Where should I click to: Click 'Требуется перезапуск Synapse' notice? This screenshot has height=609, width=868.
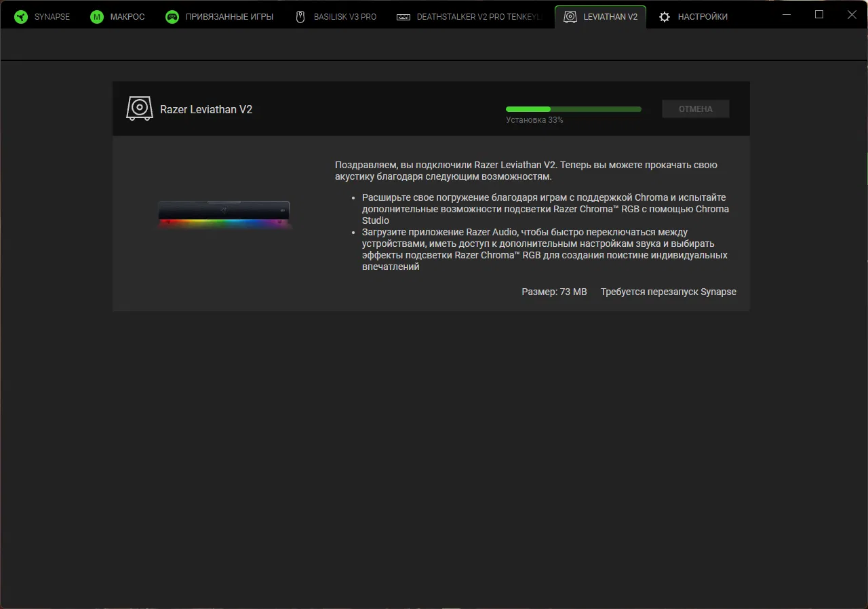(x=668, y=292)
